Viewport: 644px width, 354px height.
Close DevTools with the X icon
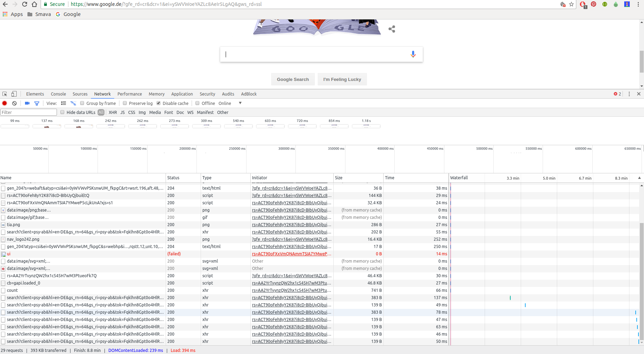pos(638,94)
